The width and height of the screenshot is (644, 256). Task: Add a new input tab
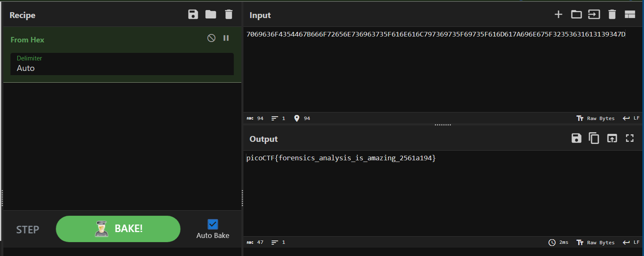coord(558,15)
